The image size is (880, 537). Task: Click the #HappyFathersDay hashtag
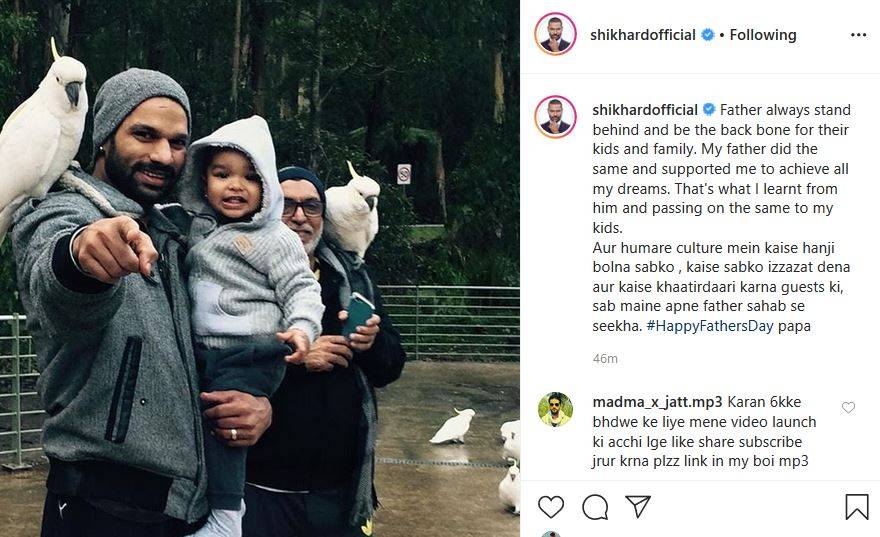click(709, 326)
